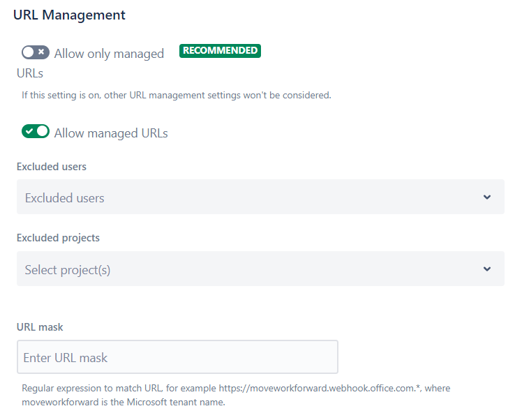522x420 pixels.
Task: Click the "Allow only managed" label text
Action: coord(109,54)
